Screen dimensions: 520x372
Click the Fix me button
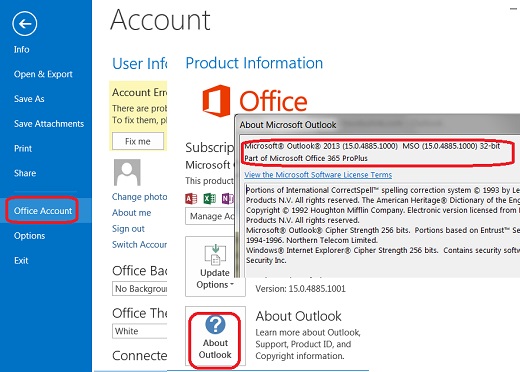138,141
